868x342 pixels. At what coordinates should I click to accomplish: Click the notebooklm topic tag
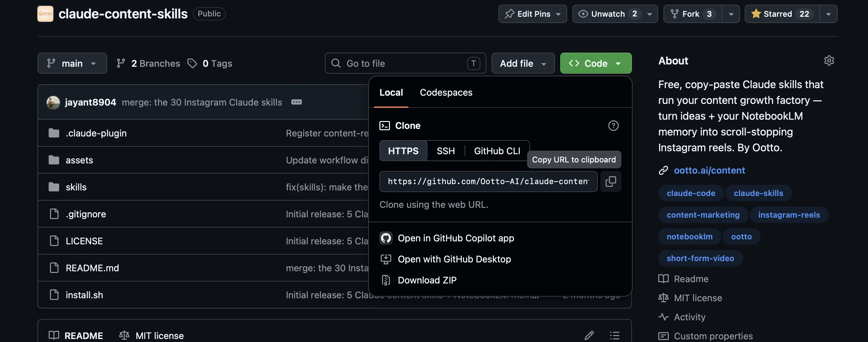[x=689, y=236]
